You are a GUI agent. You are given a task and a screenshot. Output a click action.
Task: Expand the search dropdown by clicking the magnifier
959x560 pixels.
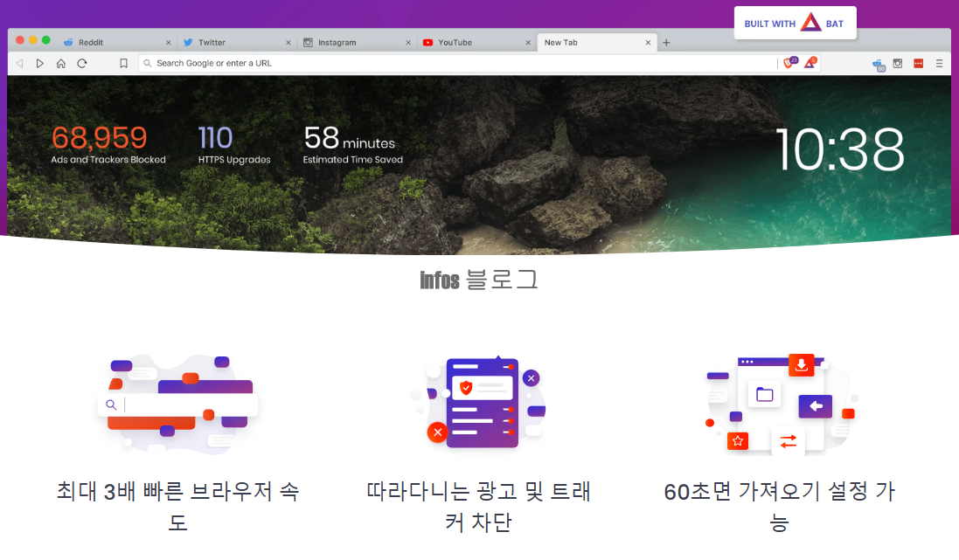[x=148, y=63]
